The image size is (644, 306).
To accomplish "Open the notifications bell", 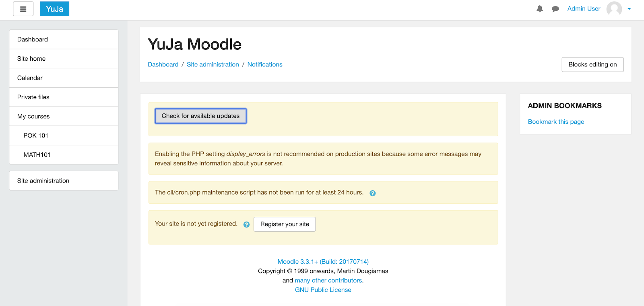I will 540,9.
